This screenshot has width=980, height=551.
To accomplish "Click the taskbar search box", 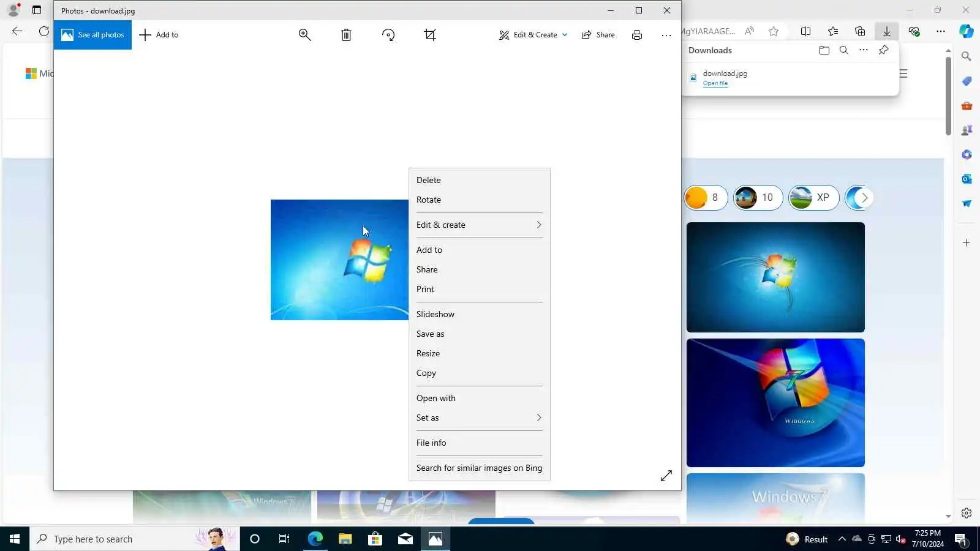I will [x=134, y=539].
